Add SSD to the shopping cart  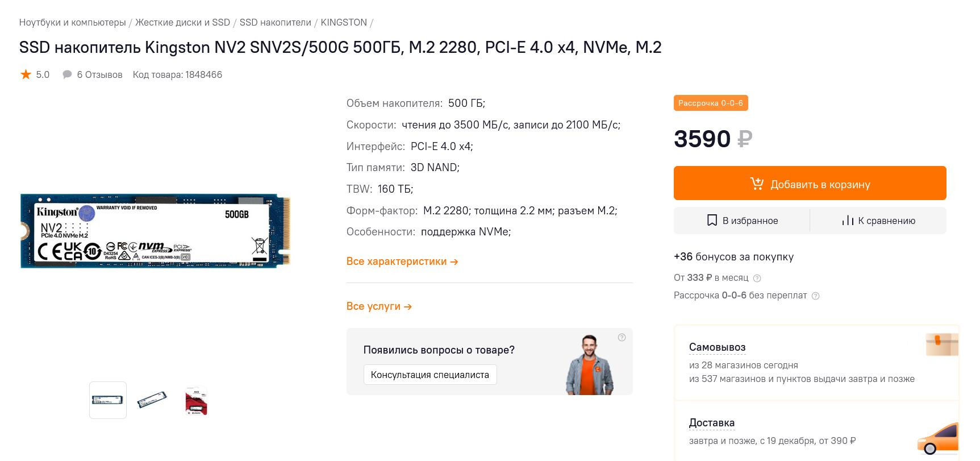(x=810, y=184)
